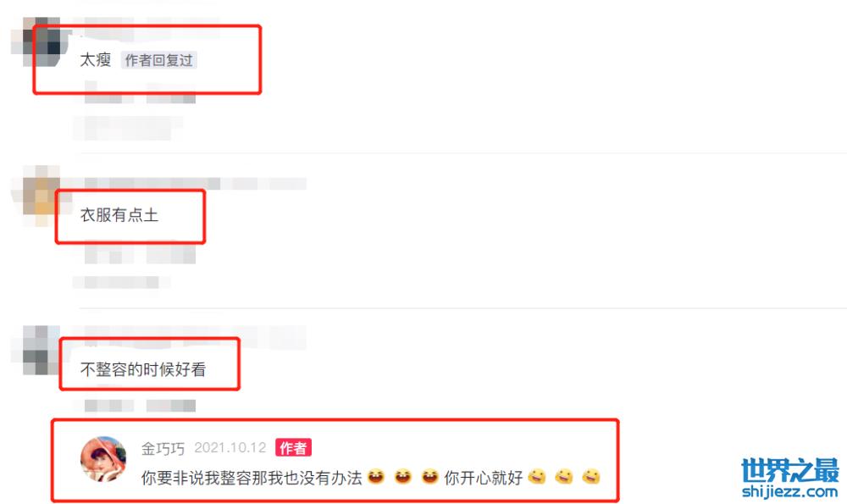This screenshot has width=847, height=504.
Task: Click the first laughing emoji after 没有办法
Action: pos(375,476)
